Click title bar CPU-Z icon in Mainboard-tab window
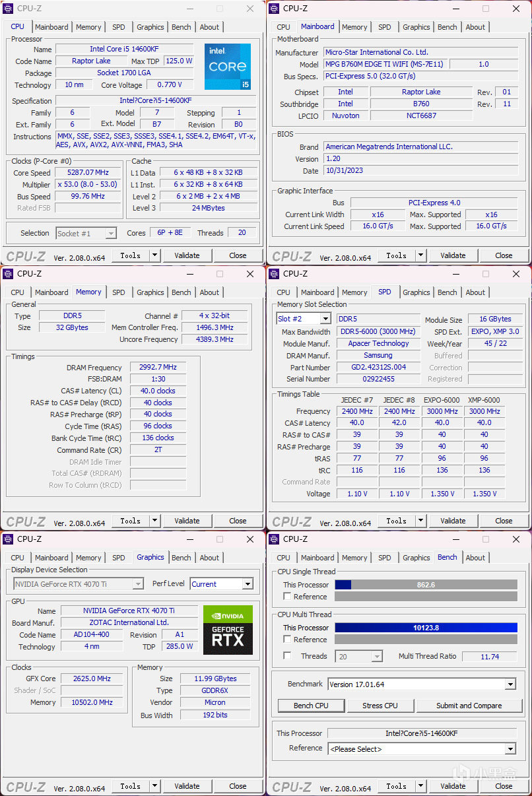 coord(274,9)
